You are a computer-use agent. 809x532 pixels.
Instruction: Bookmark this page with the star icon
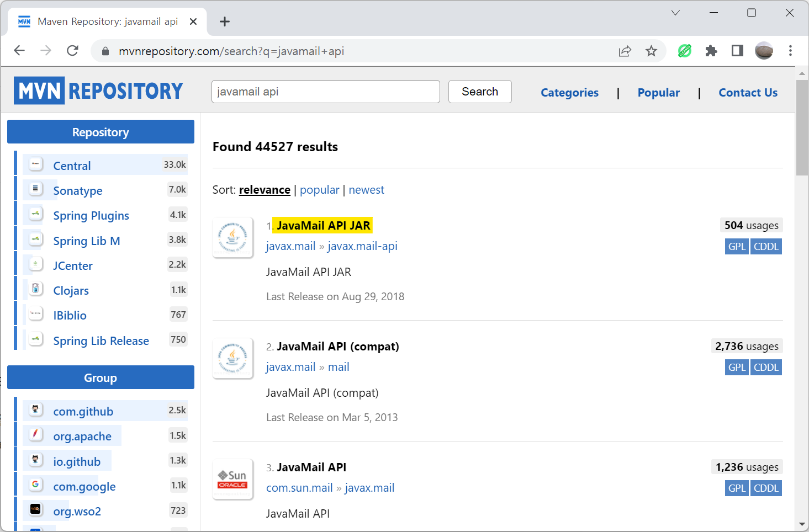pyautogui.click(x=652, y=51)
